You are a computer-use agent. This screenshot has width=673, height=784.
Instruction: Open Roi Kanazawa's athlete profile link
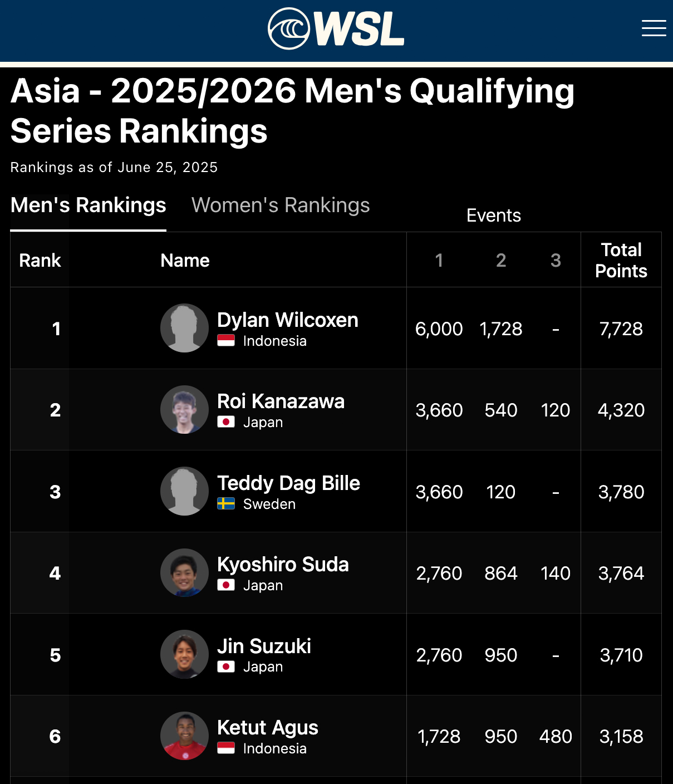[281, 401]
